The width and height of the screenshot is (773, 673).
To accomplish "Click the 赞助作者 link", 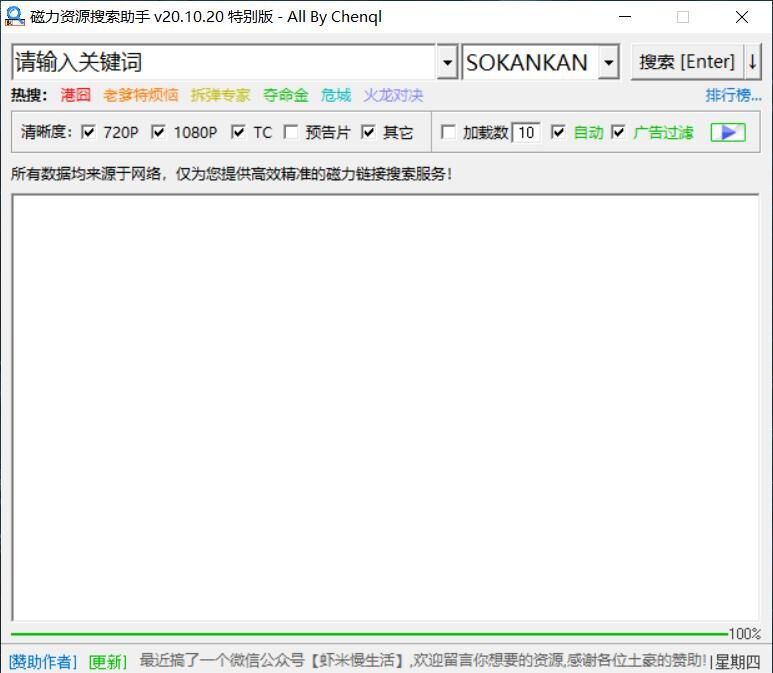I will click(43, 661).
